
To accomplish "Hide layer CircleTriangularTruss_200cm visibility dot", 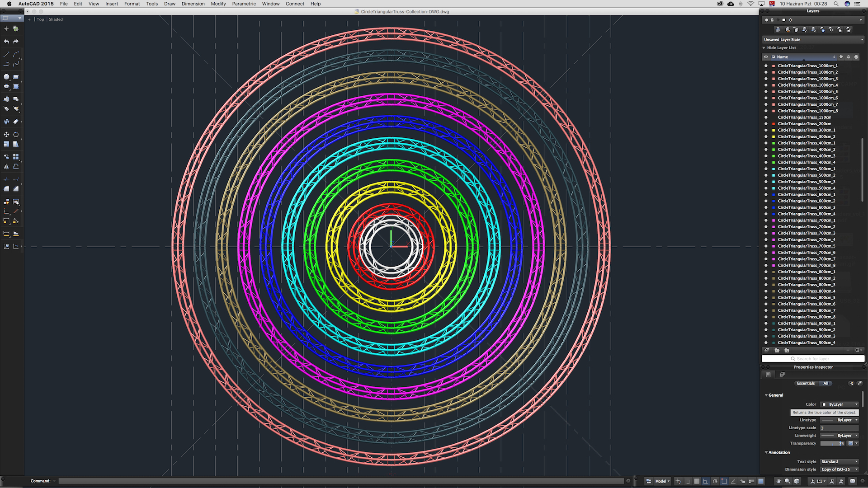I will click(x=766, y=124).
